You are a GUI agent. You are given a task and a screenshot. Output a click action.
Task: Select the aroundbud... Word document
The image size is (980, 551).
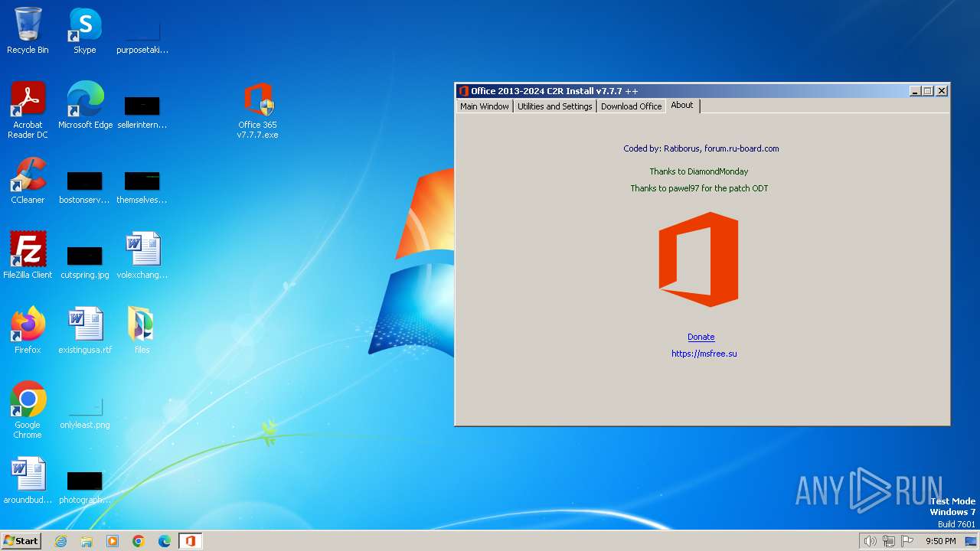(x=28, y=481)
